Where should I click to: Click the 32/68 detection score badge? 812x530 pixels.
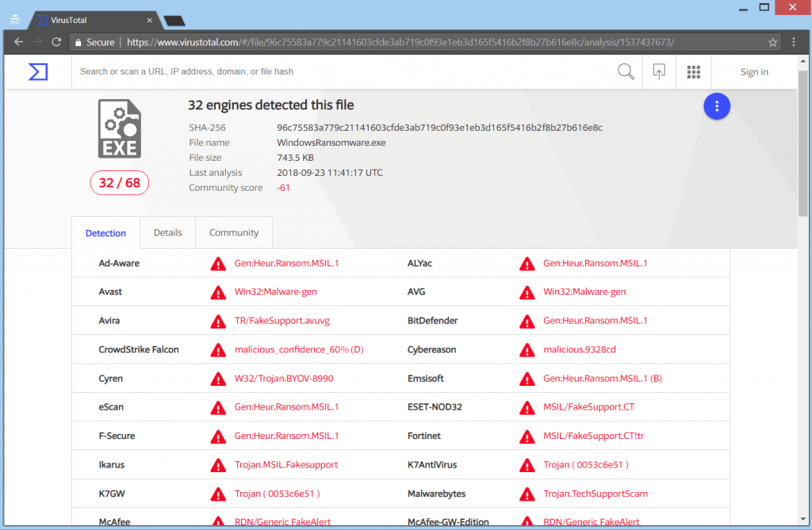(x=119, y=182)
